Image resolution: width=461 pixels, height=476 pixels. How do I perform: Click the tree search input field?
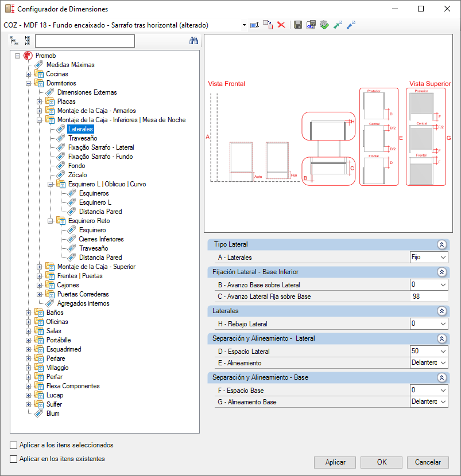[85, 41]
